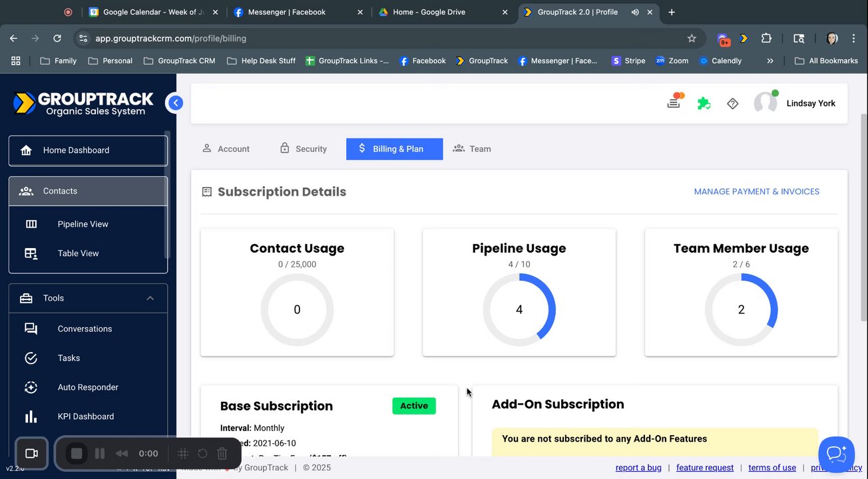This screenshot has width=868, height=479.
Task: Restart the recording with circular arrow
Action: tap(203, 453)
